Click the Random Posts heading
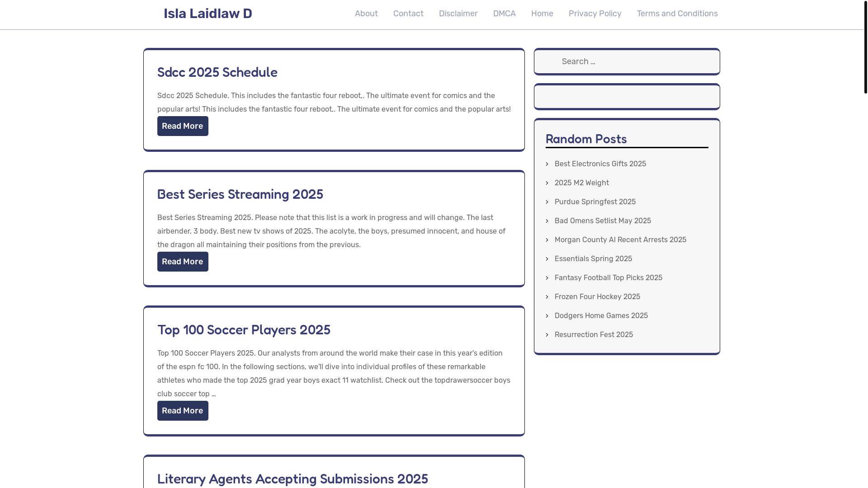This screenshot has height=488, width=868. (x=586, y=139)
